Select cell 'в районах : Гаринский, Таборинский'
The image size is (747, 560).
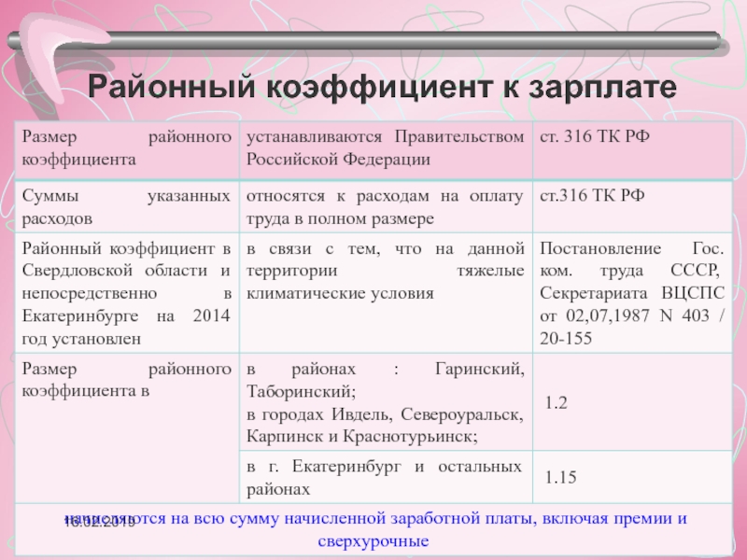(x=386, y=402)
